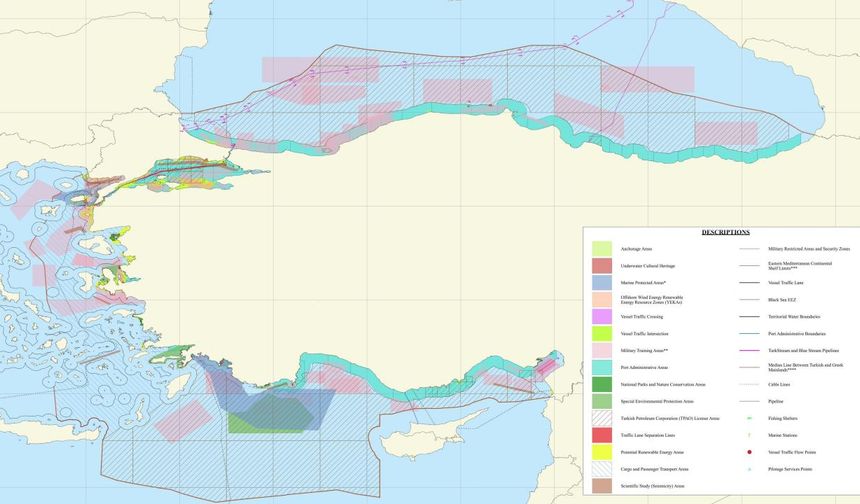Select the red Vessel Traffic Flow Points dot
Viewport: 860px width, 504px height.
(749, 452)
